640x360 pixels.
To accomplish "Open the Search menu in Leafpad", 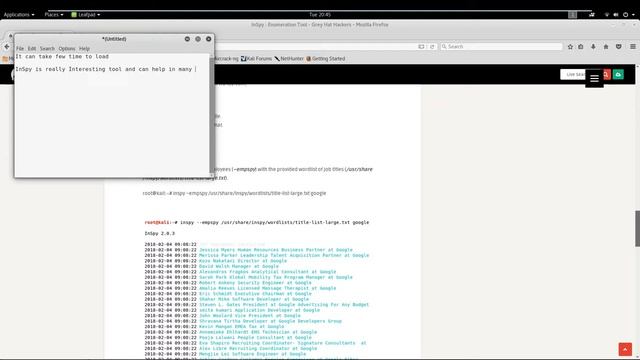I will click(x=47, y=49).
